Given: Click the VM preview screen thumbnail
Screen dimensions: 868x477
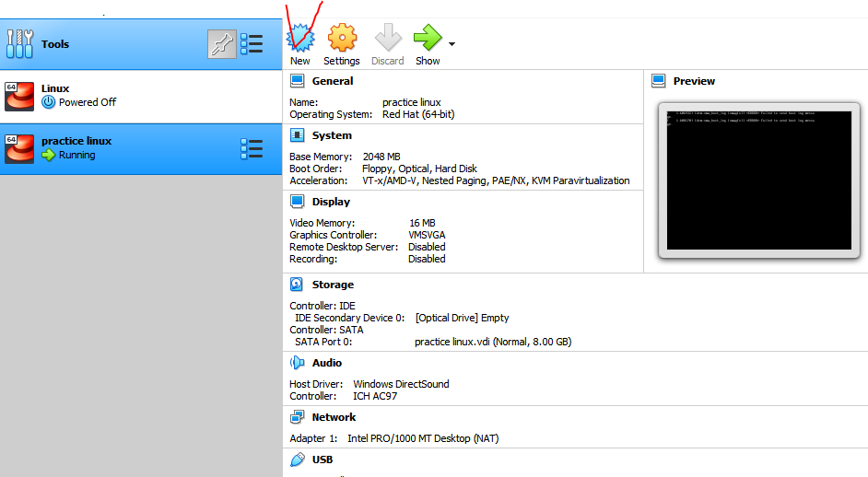Looking at the screenshot, I should (x=759, y=180).
